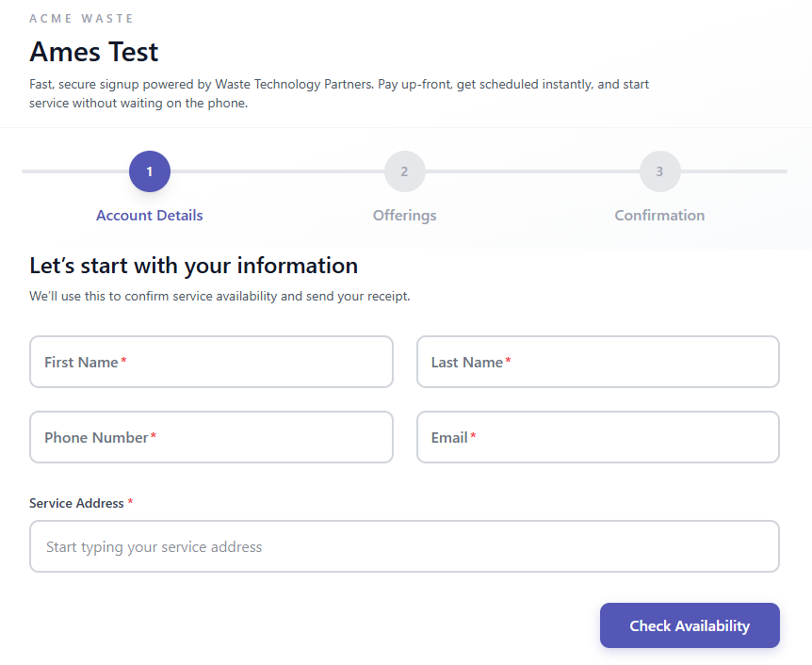
Task: Open the Account Details step label
Action: pos(150,215)
